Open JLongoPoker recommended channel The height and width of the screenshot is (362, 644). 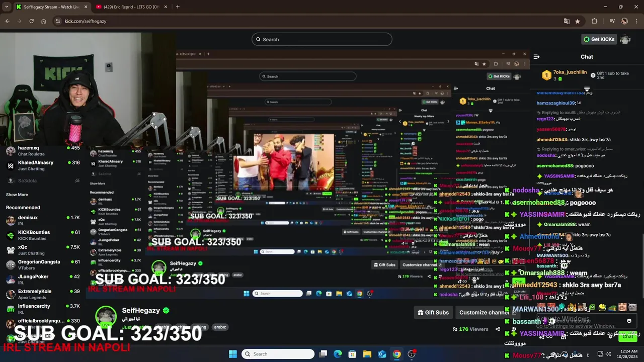click(43, 279)
